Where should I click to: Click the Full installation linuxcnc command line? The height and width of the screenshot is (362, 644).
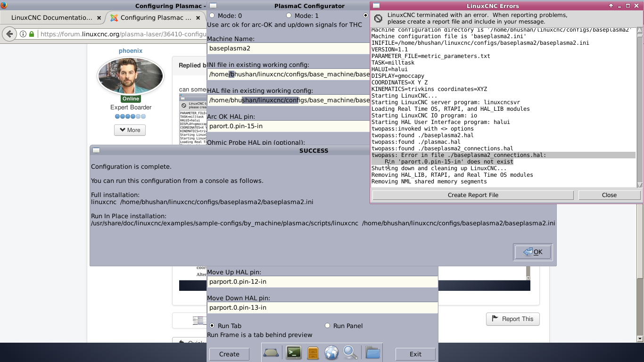pos(202,202)
